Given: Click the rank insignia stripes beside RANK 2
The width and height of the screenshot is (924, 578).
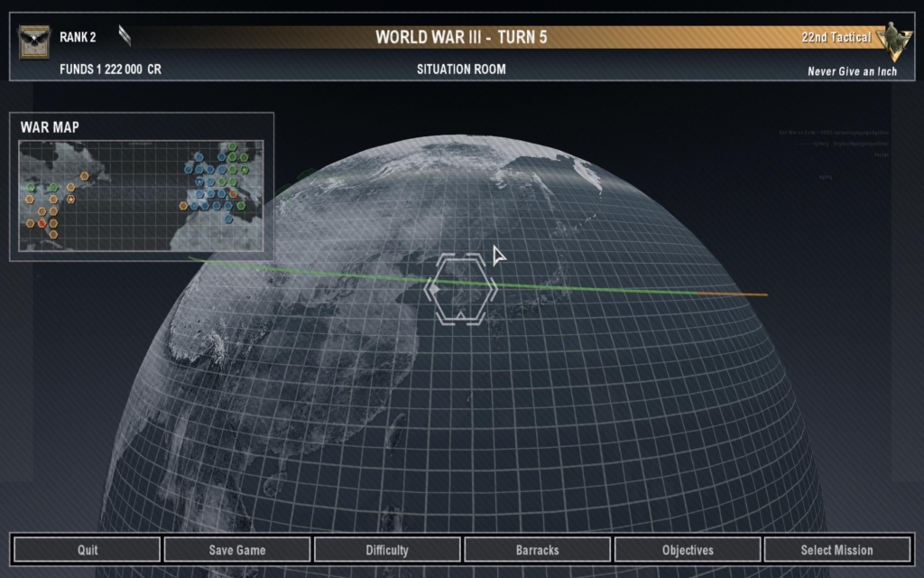Looking at the screenshot, I should [125, 35].
